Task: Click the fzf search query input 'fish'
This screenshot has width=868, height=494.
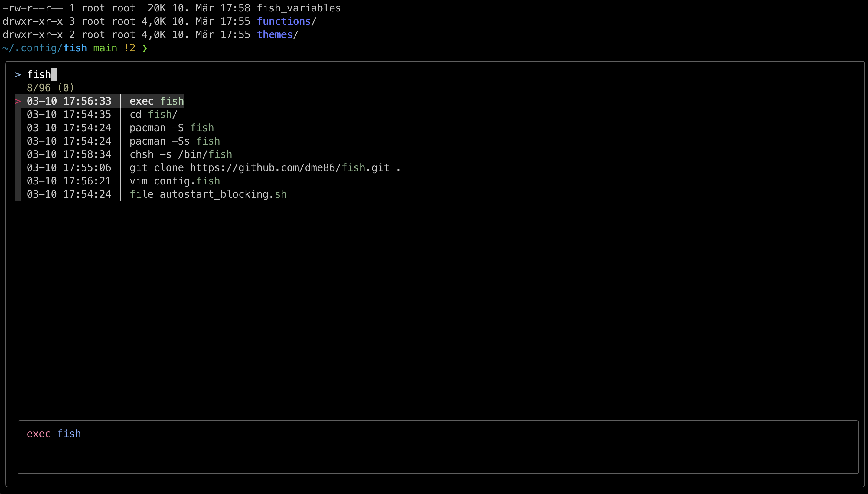Action: (39, 74)
